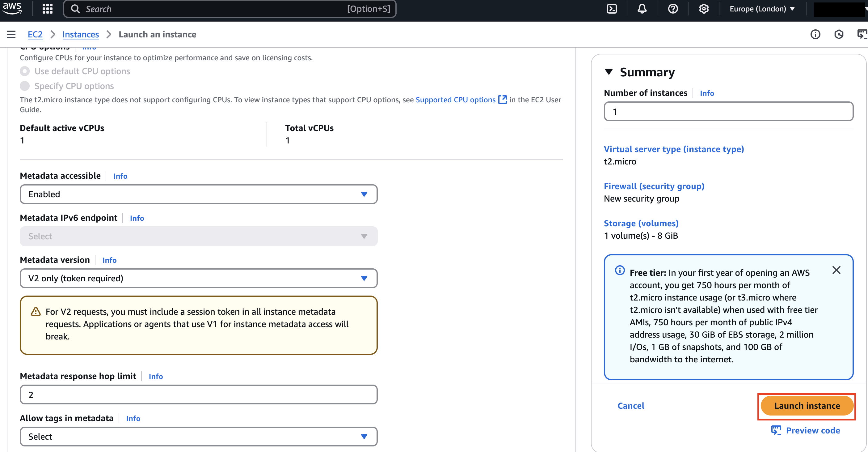Open Storage (volumes) link
The width and height of the screenshot is (868, 452).
641,223
